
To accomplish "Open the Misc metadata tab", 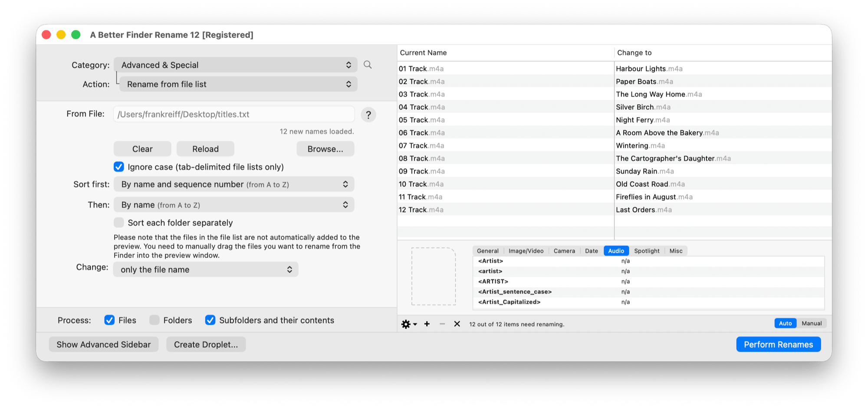I will 676,251.
